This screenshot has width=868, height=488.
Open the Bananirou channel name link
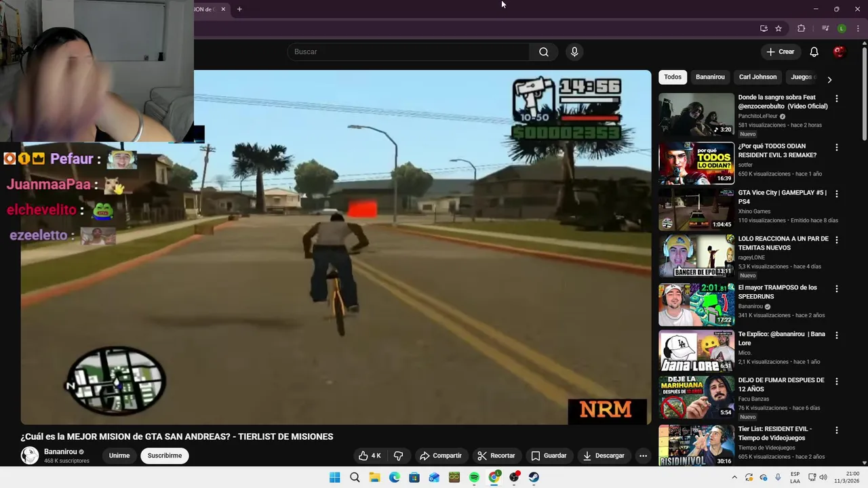click(x=60, y=452)
